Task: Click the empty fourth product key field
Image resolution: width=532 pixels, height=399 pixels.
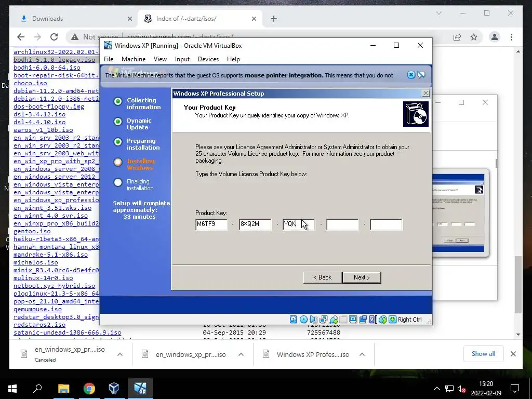Action: (x=342, y=224)
